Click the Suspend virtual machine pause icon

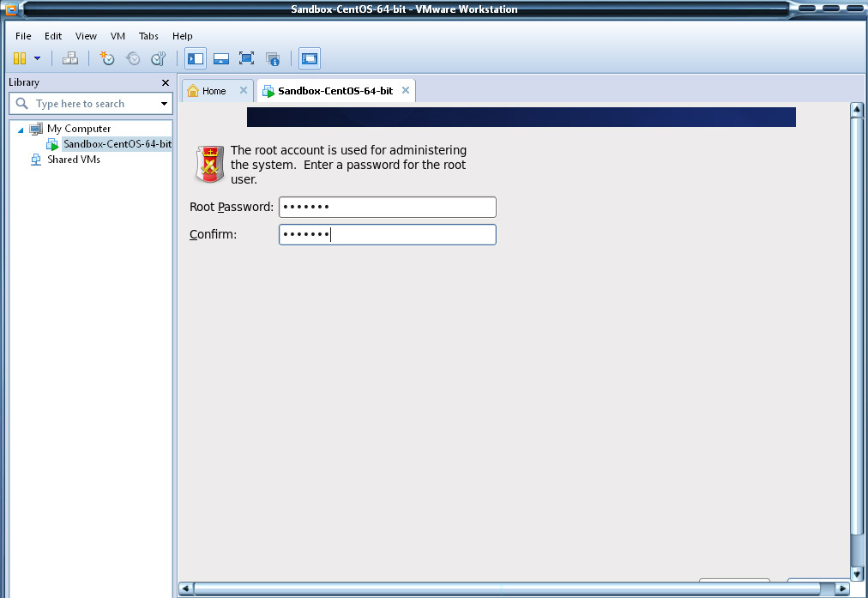(20, 58)
